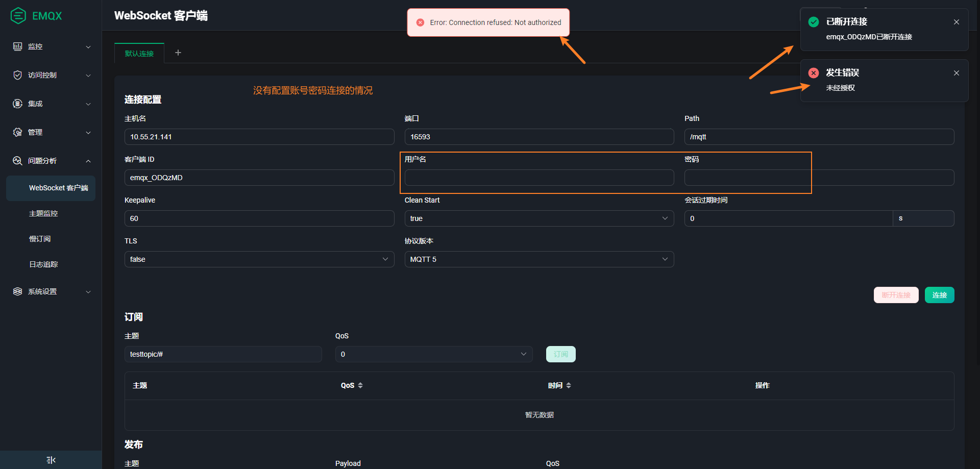Click the 断开连接 disconnect button

pos(896,295)
